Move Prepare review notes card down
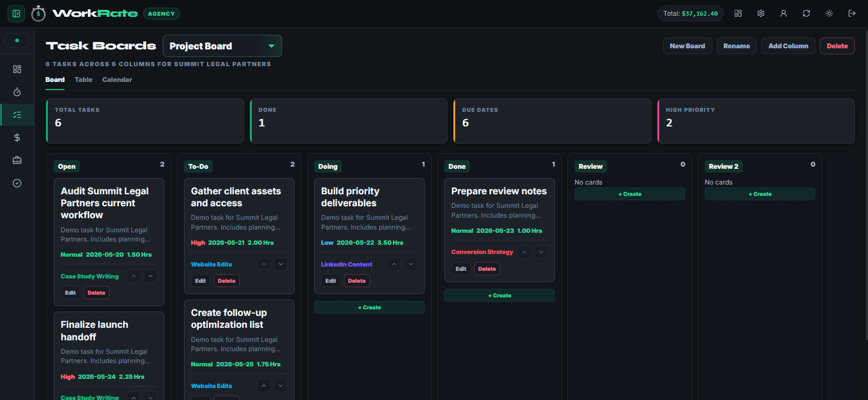 point(541,252)
